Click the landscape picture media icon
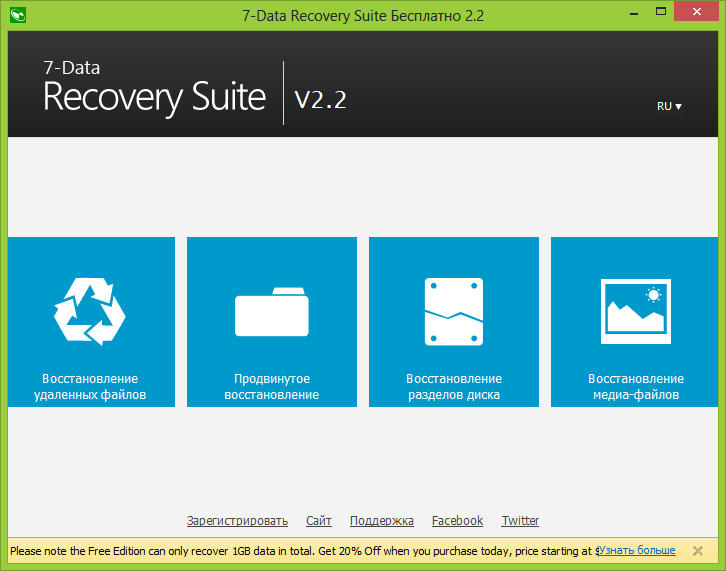 [x=635, y=309]
